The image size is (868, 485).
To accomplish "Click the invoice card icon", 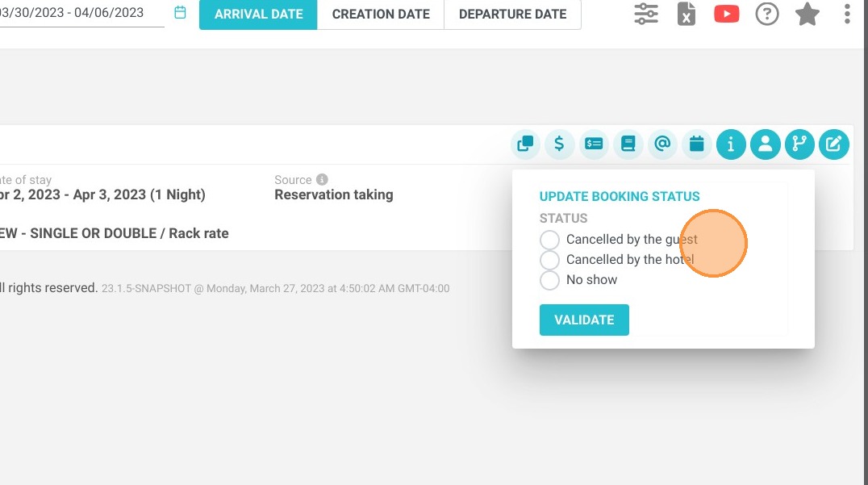I will [594, 144].
